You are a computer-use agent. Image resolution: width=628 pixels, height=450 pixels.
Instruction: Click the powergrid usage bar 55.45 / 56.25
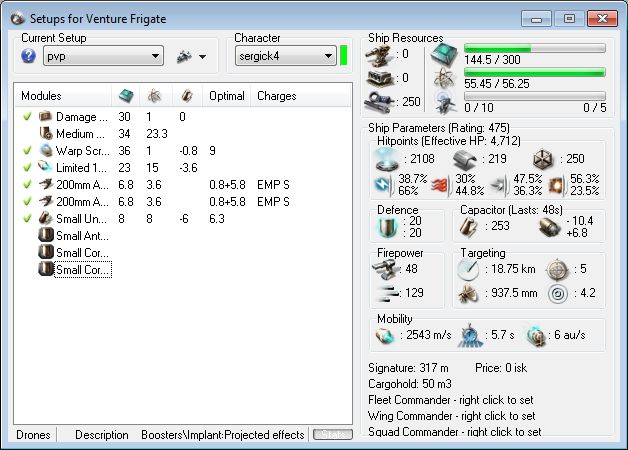click(535, 72)
